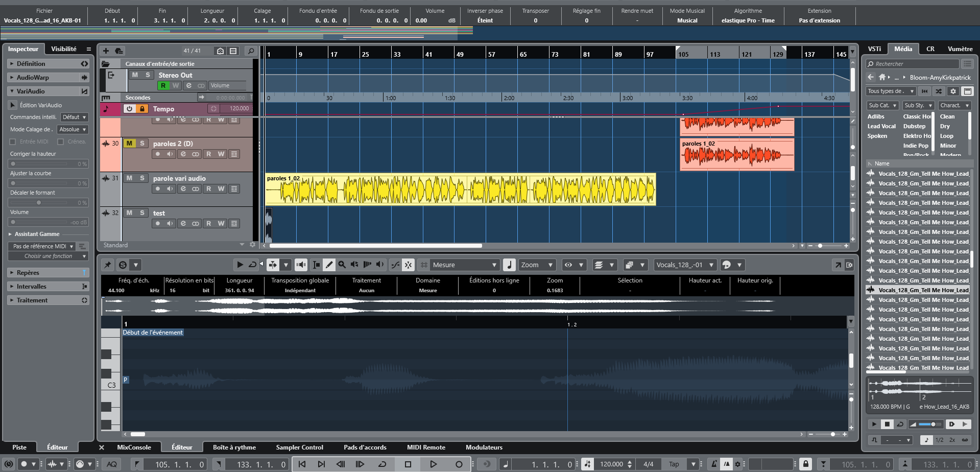Open the Mesure grid type dropdown
Viewport: 980px width, 472px height.
464,265
